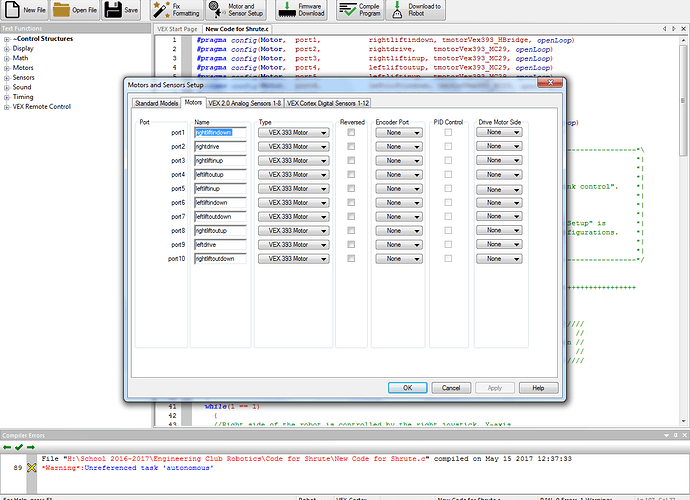This screenshot has height=500, width=690.
Task: Toggle PID Control checkbox for port7
Action: [448, 217]
